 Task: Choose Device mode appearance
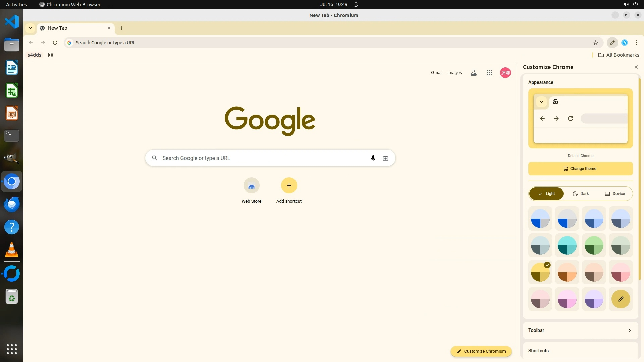tap(614, 194)
